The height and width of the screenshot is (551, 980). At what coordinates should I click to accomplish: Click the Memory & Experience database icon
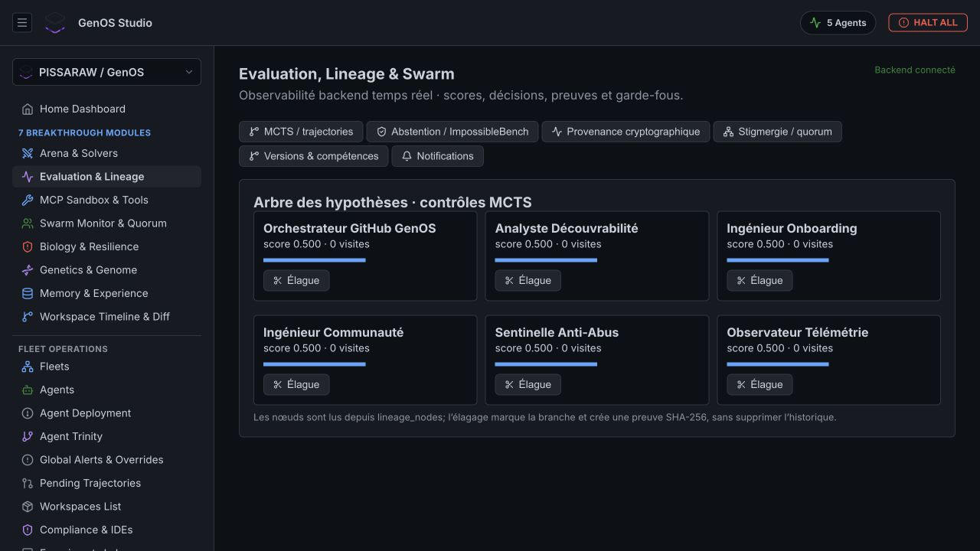tap(28, 293)
